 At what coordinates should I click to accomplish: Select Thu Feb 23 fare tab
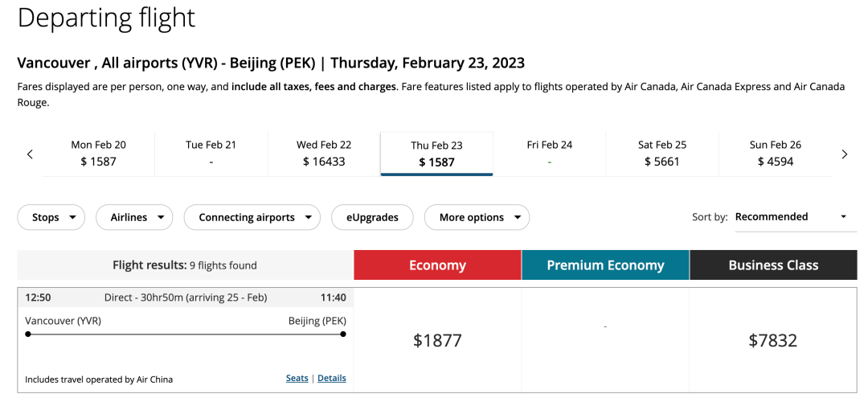(436, 154)
